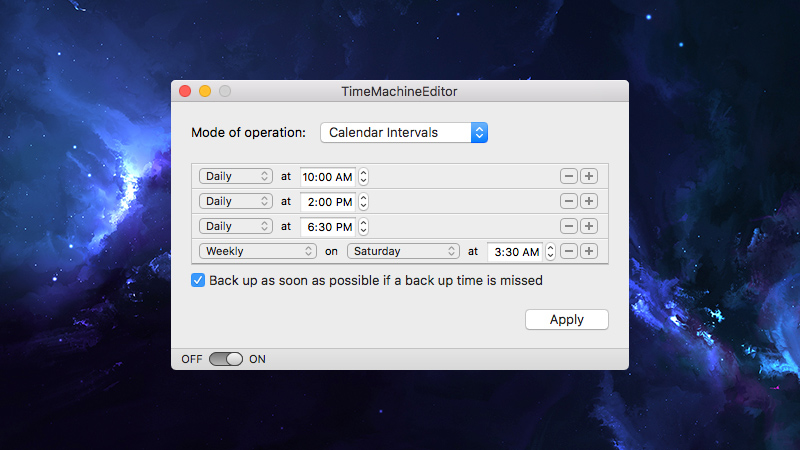This screenshot has width=800, height=450.
Task: Click the stepper beside 3:30 AM time
Action: click(x=550, y=252)
